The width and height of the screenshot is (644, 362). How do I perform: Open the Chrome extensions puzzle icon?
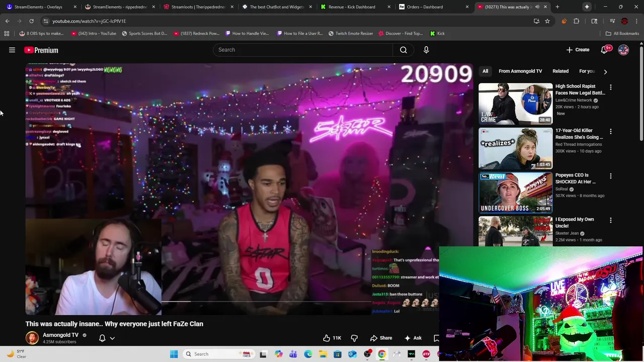[577, 21]
